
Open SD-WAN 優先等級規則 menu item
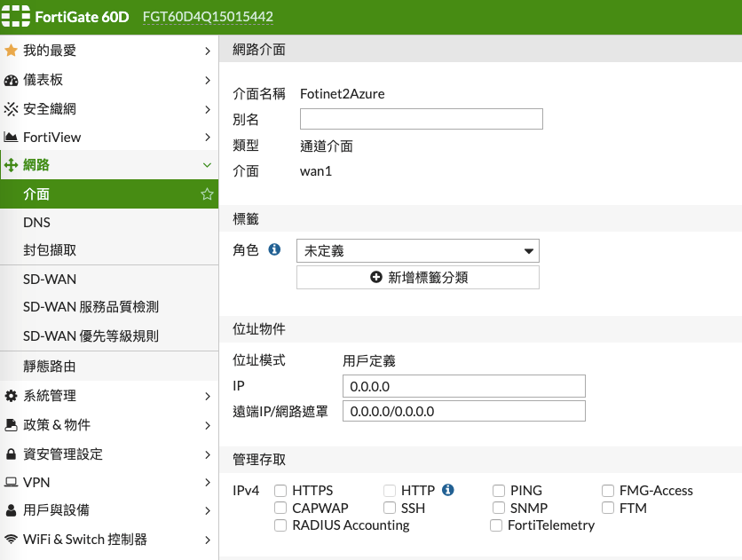[109, 335]
